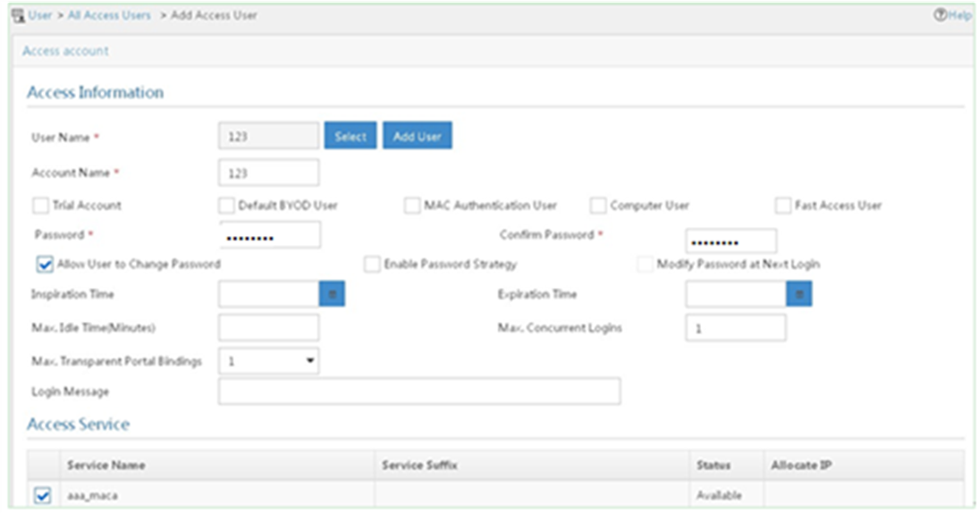Open Help from the question mark icon
The width and height of the screenshot is (980, 513).
coord(940,15)
